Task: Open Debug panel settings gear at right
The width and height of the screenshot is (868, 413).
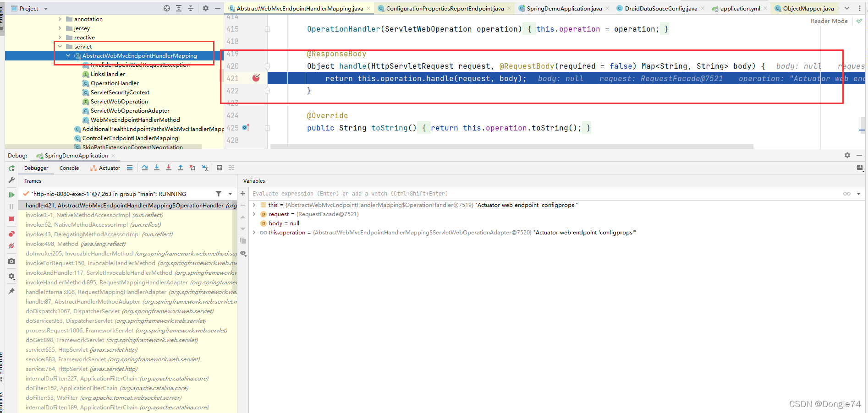Action: tap(847, 155)
